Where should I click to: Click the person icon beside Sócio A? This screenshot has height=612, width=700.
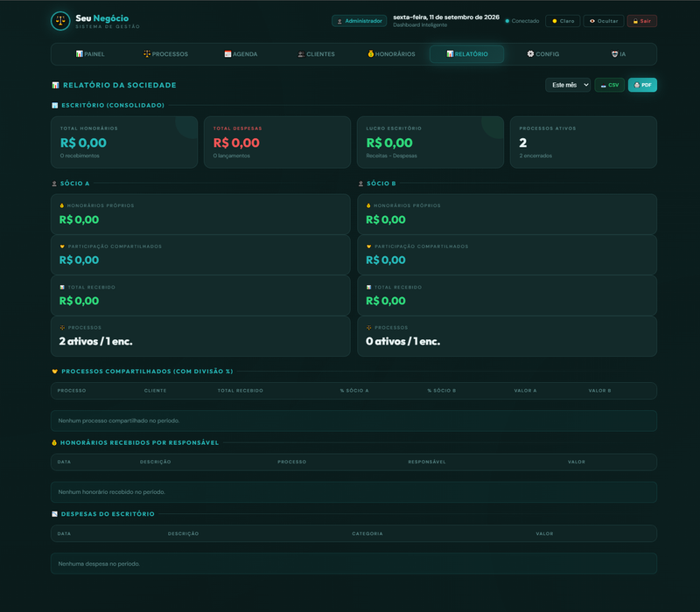(x=54, y=184)
